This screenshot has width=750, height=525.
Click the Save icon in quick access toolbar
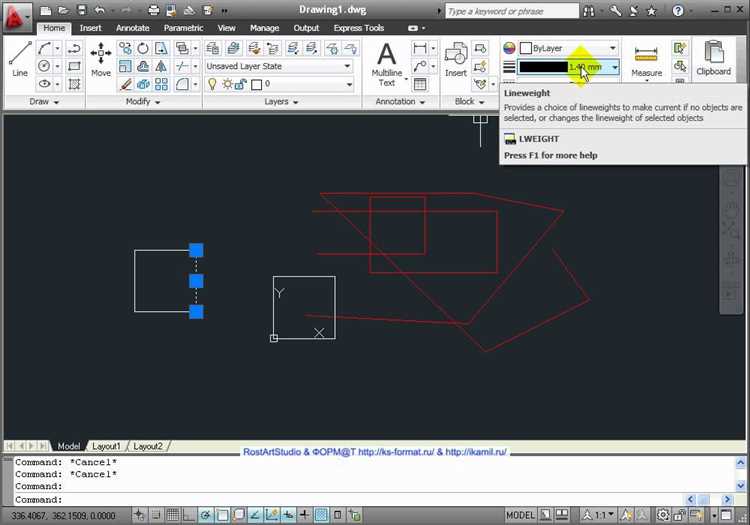tap(82, 10)
